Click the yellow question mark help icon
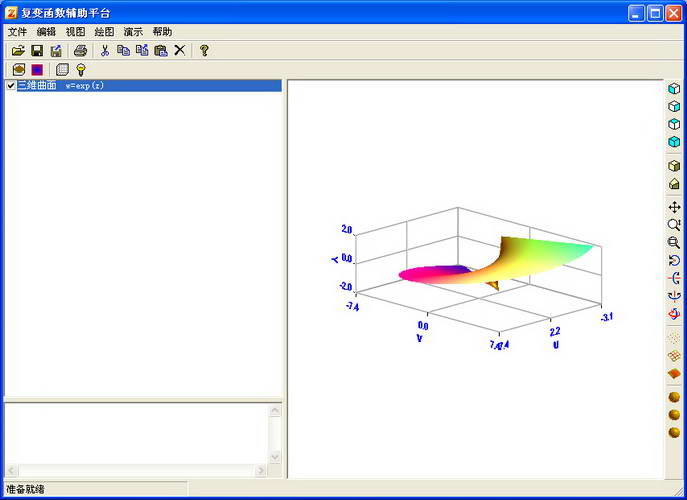 pos(204,50)
